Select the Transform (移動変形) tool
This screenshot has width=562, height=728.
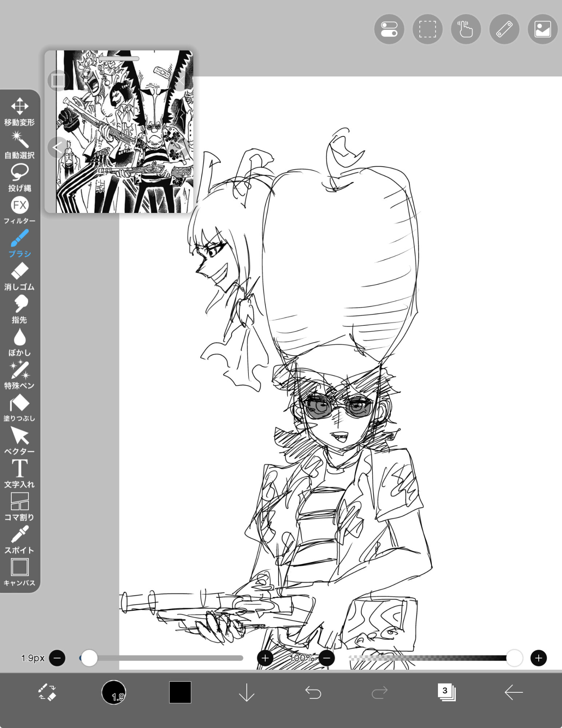(20, 111)
